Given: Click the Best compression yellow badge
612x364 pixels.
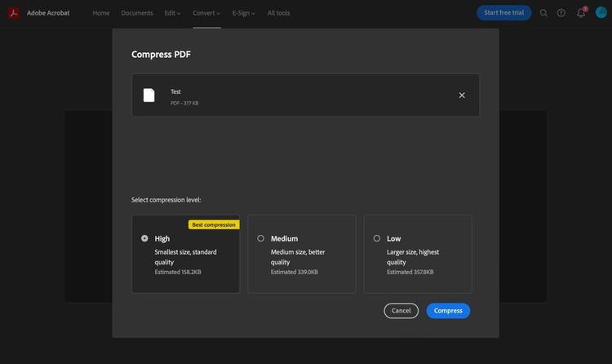Looking at the screenshot, I should point(214,224).
